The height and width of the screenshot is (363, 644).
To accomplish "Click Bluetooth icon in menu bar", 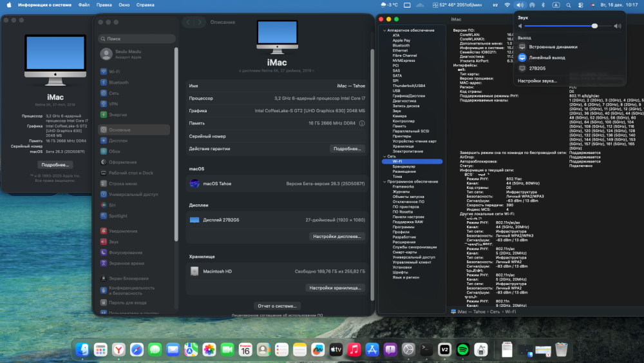I will (543, 5).
